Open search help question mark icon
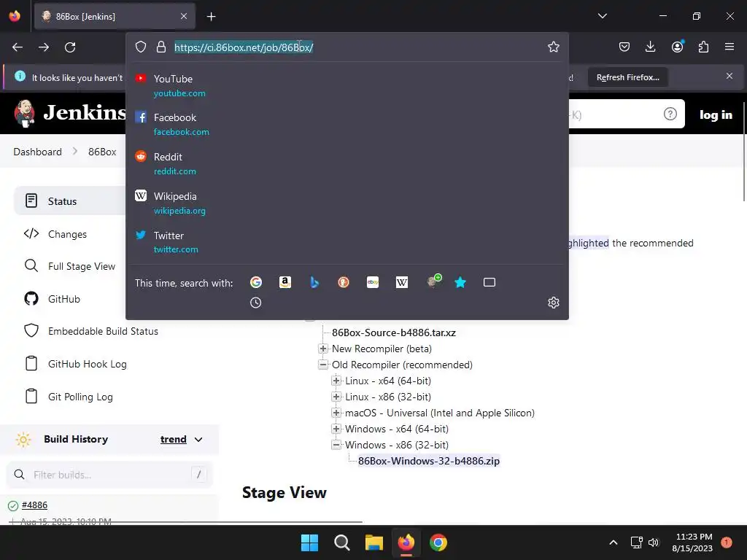The height and width of the screenshot is (560, 747). pos(670,114)
